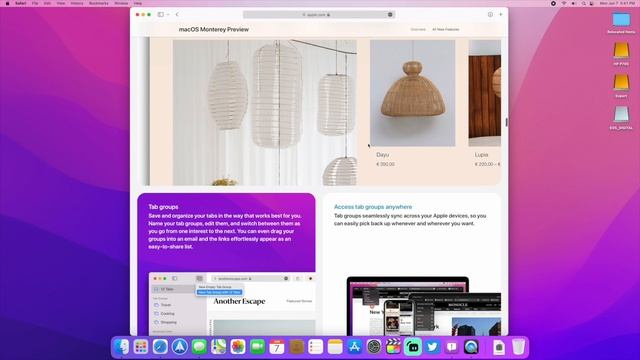Open Feedback Assistant from the Dock
This screenshot has height=360, width=640.
coord(451,347)
